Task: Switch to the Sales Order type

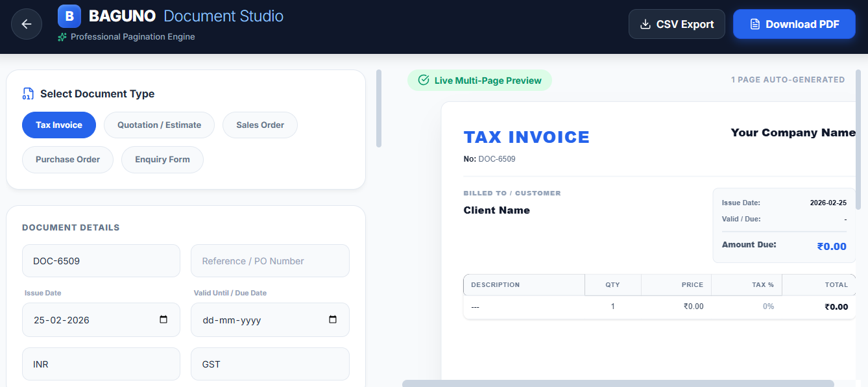Action: pyautogui.click(x=259, y=125)
